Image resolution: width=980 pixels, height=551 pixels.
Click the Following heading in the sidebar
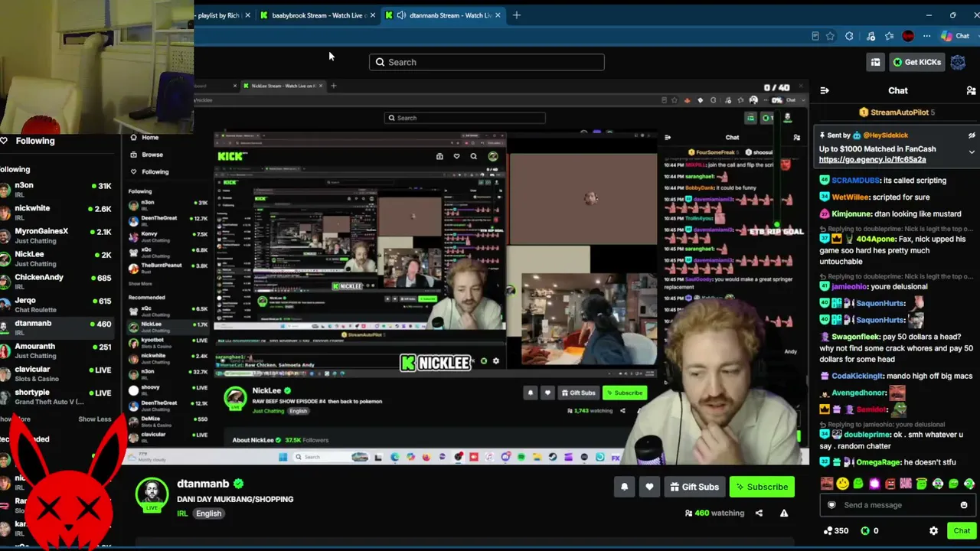point(35,141)
